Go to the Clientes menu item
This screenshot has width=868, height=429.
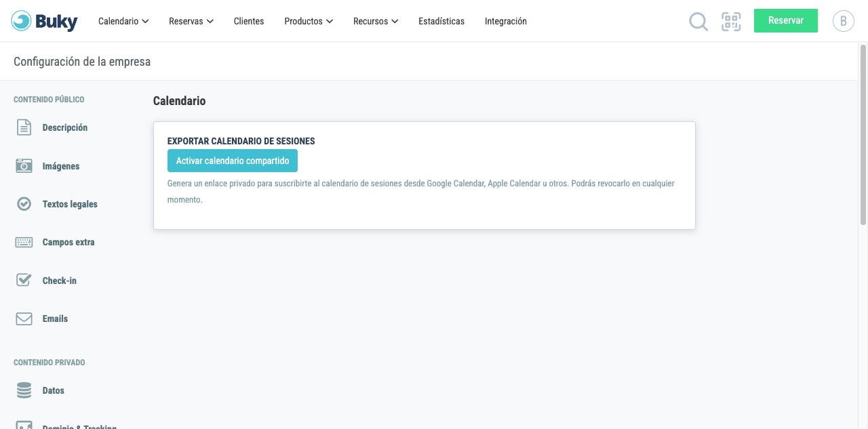pos(249,21)
